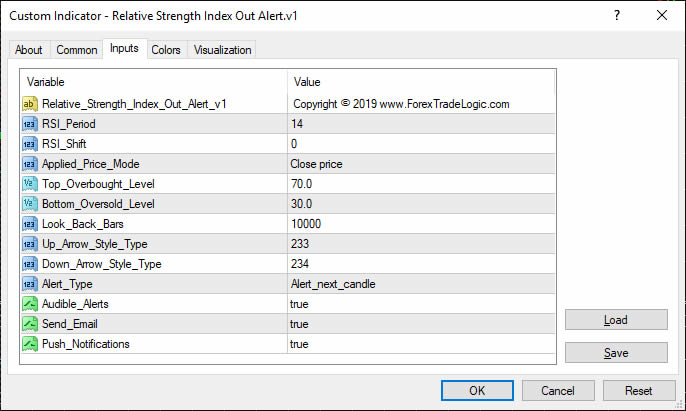This screenshot has width=686, height=411.
Task: Click the Audible_Alerts boolean icon
Action: pos(29,303)
